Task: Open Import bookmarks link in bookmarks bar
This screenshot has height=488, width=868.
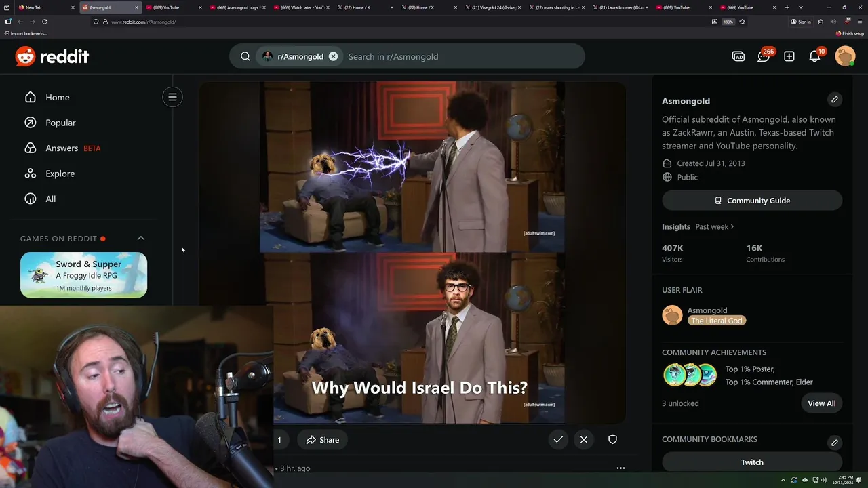Action: (26, 33)
